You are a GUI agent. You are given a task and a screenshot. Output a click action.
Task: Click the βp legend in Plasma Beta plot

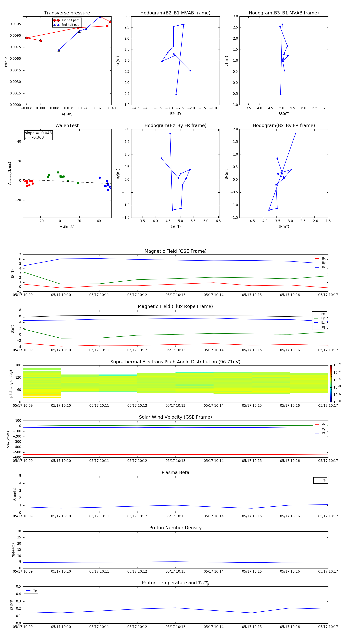(x=320, y=480)
